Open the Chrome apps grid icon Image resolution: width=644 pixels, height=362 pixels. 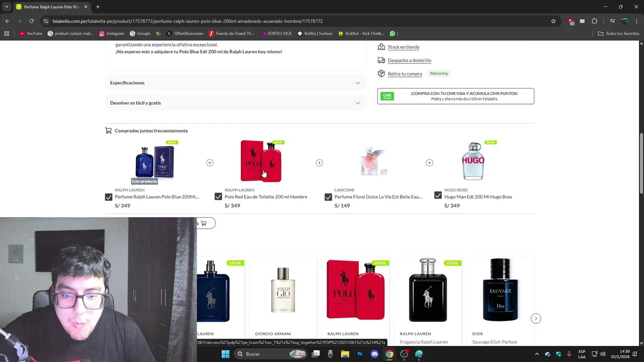[x=7, y=34]
